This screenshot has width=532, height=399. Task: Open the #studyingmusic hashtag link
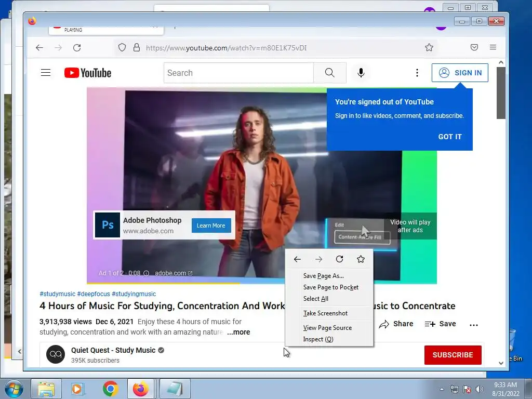pyautogui.click(x=134, y=294)
